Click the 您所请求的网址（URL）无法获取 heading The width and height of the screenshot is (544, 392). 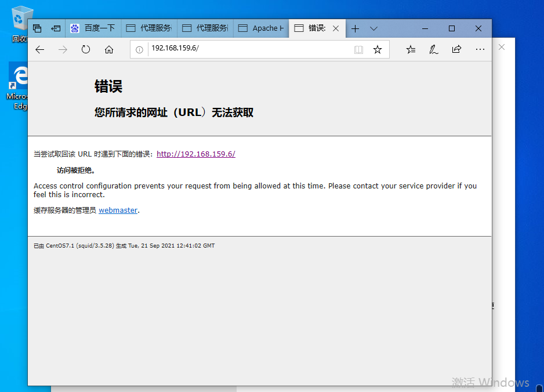(x=174, y=112)
